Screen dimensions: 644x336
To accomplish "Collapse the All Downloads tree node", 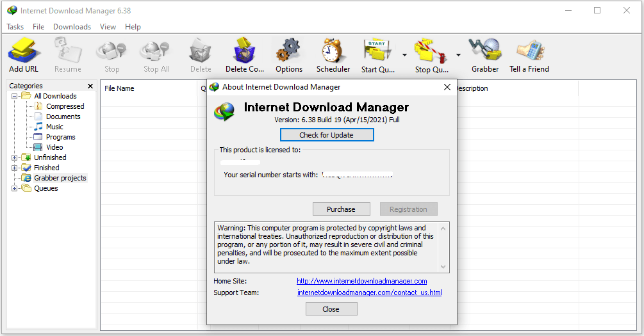I will pyautogui.click(x=14, y=96).
